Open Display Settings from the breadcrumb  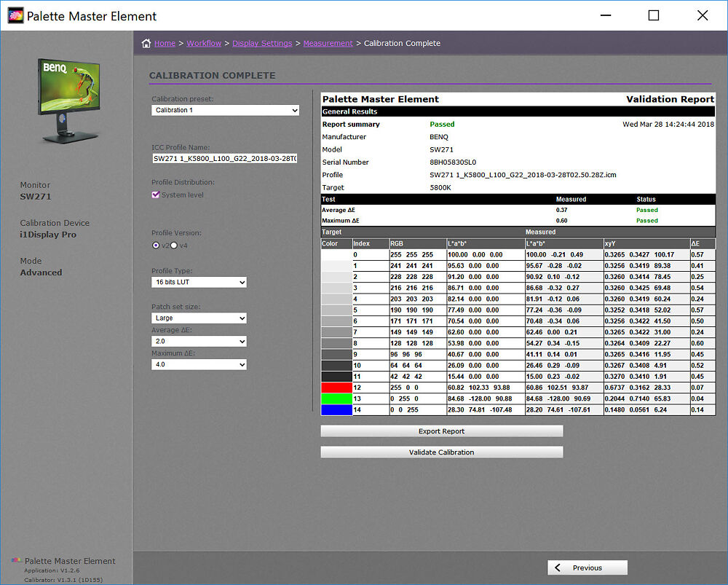[x=262, y=43]
